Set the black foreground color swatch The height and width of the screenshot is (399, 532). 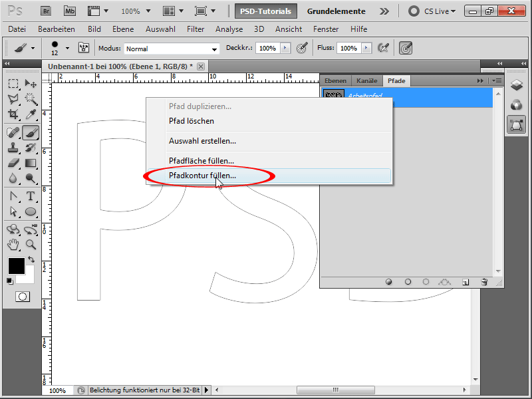click(16, 265)
